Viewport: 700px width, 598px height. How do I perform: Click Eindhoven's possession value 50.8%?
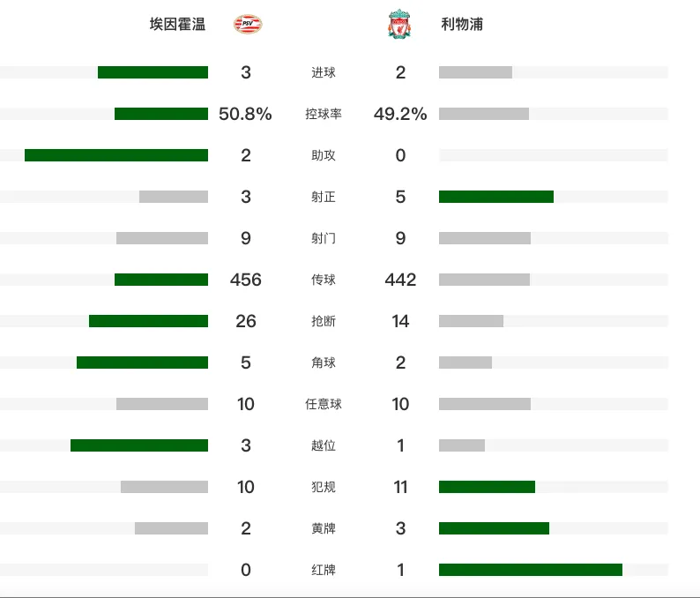(x=245, y=114)
